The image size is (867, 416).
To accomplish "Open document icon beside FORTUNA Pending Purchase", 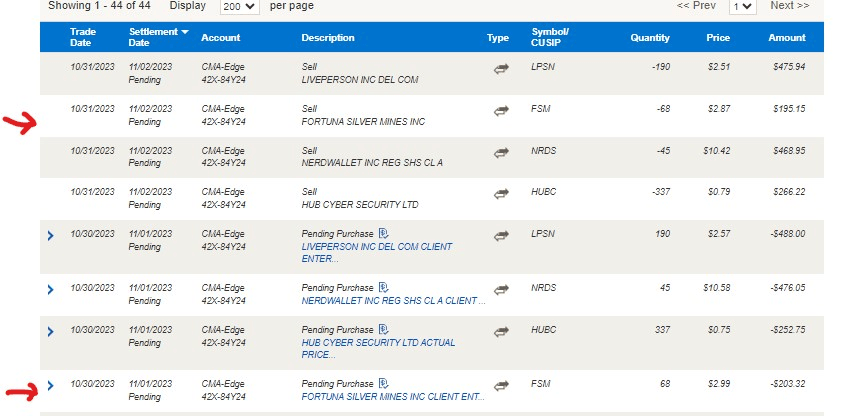I will coord(383,384).
